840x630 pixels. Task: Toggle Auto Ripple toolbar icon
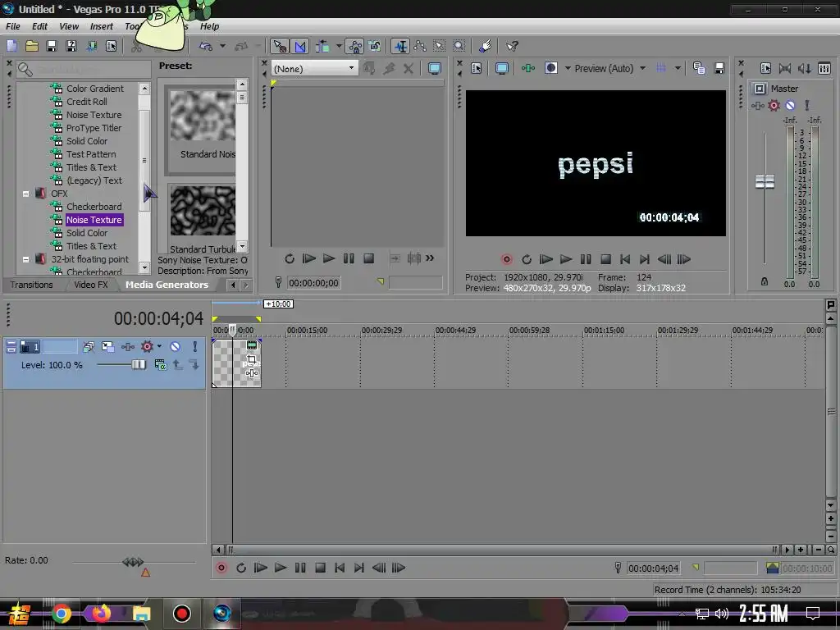(x=322, y=46)
